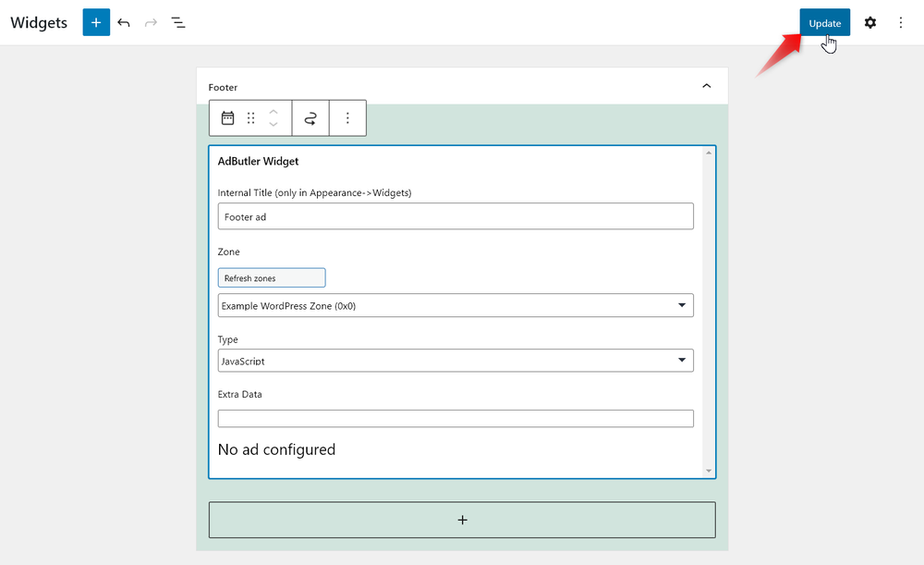The width and height of the screenshot is (924, 565).
Task: Collapse the Footer widget area
Action: [707, 86]
